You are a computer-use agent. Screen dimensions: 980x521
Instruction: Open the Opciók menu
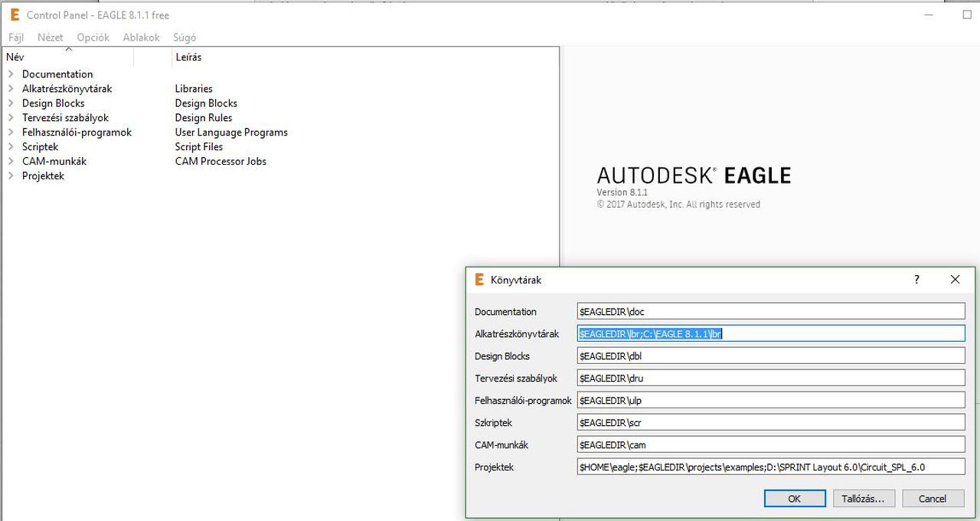pyautogui.click(x=93, y=37)
